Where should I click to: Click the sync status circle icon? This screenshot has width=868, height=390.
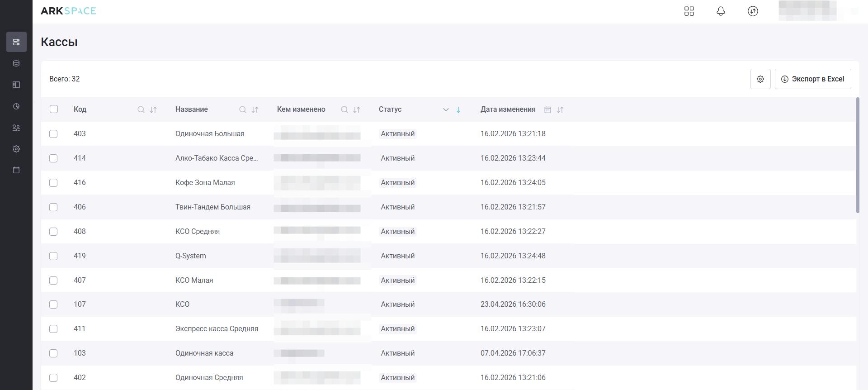[753, 11]
